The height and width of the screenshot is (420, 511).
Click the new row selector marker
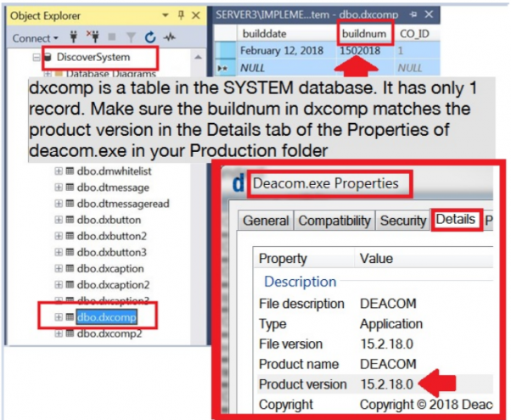pyautogui.click(x=223, y=68)
